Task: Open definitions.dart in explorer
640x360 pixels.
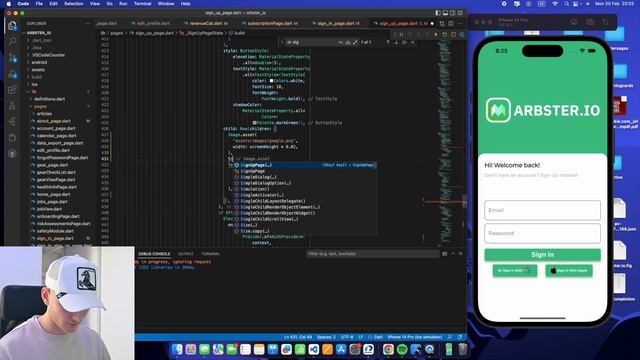Action: [x=49, y=99]
